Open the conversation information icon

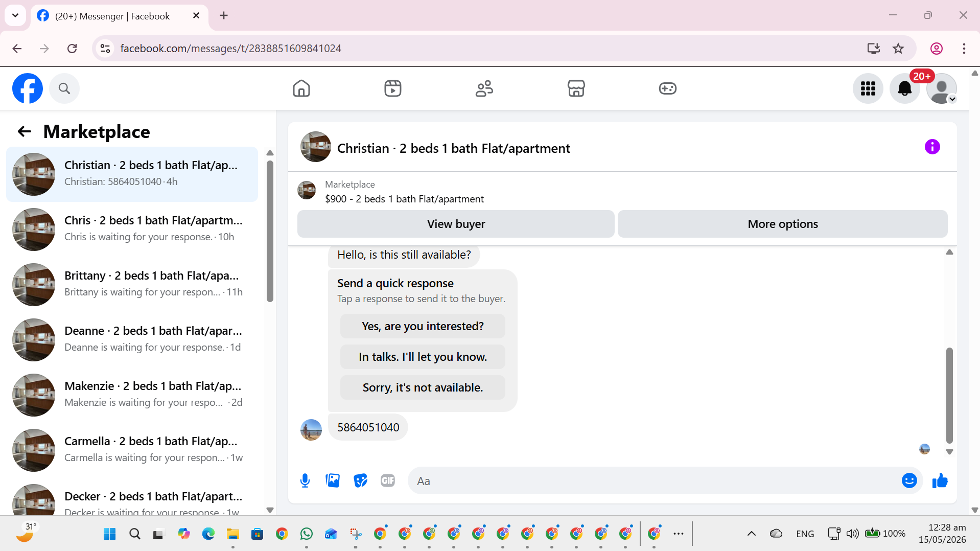(x=932, y=147)
